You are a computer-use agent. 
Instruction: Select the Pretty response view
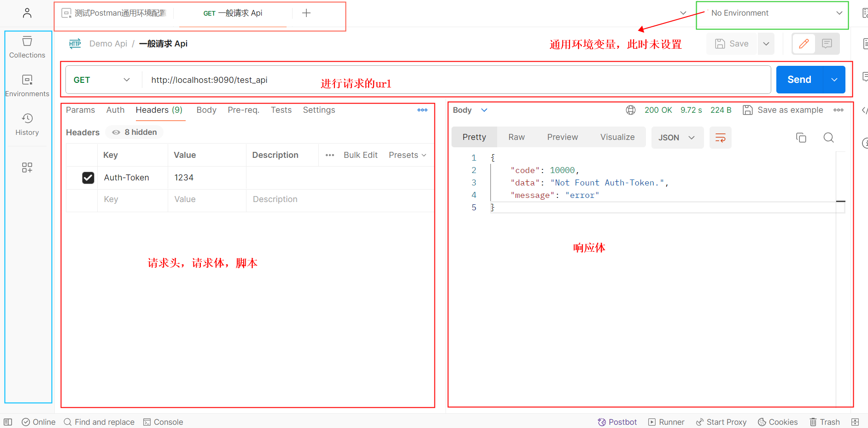point(474,137)
